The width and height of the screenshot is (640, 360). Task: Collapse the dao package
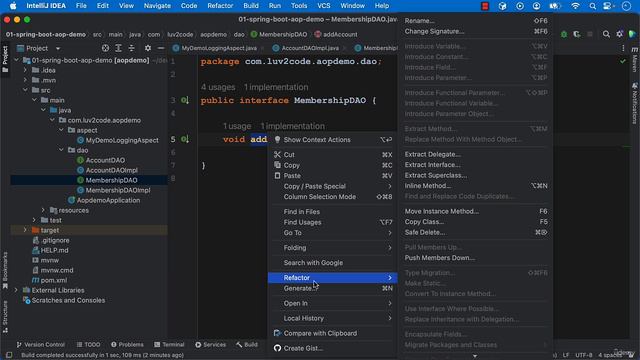click(x=61, y=150)
